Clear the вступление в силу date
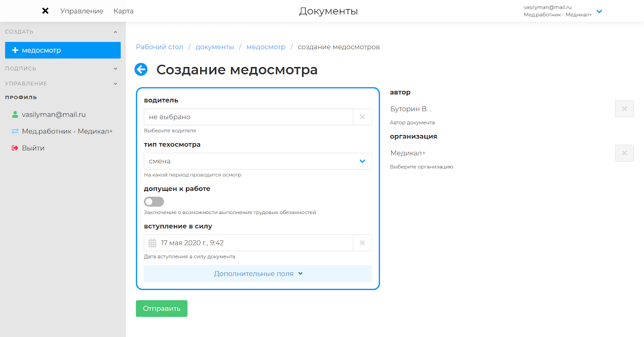This screenshot has height=337, width=644. pyautogui.click(x=363, y=243)
